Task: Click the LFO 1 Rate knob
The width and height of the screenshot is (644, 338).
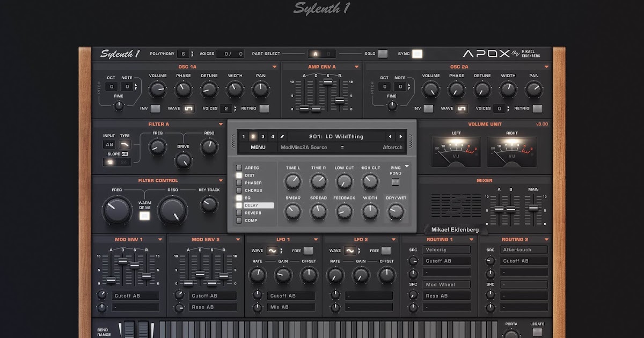Action: pos(257,276)
